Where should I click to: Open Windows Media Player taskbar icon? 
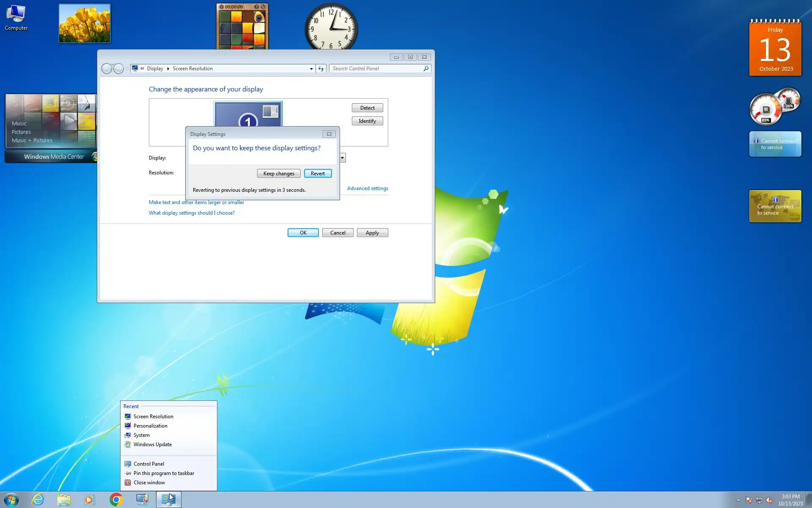click(89, 500)
